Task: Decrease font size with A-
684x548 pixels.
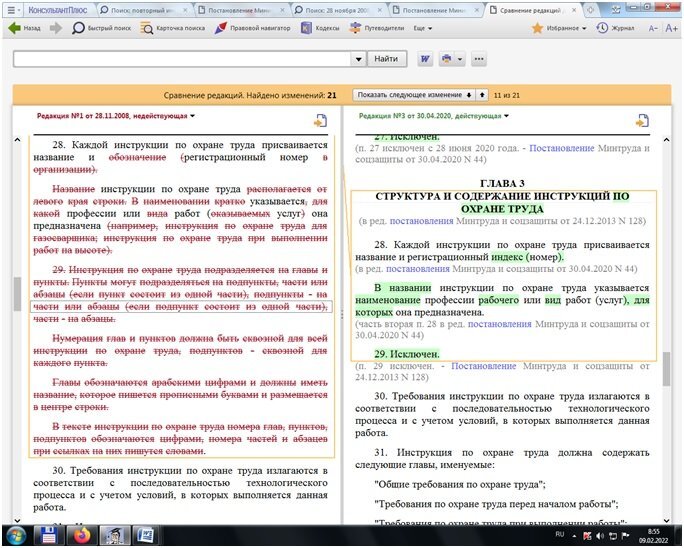Action: coord(653,28)
